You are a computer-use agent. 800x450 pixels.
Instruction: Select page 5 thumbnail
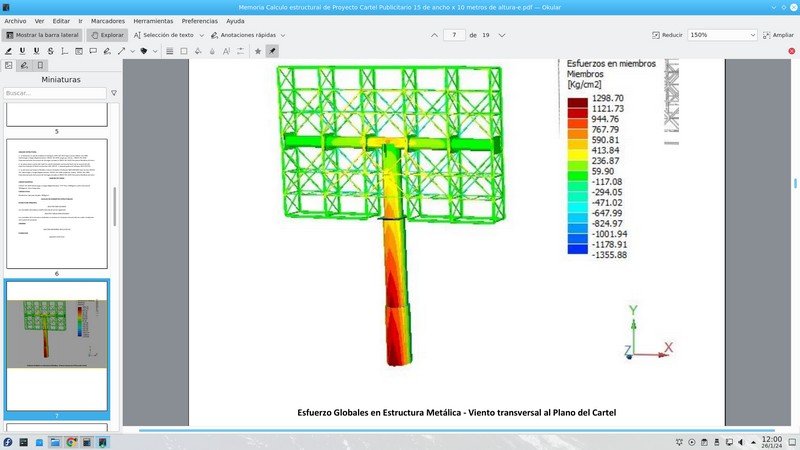[57, 115]
